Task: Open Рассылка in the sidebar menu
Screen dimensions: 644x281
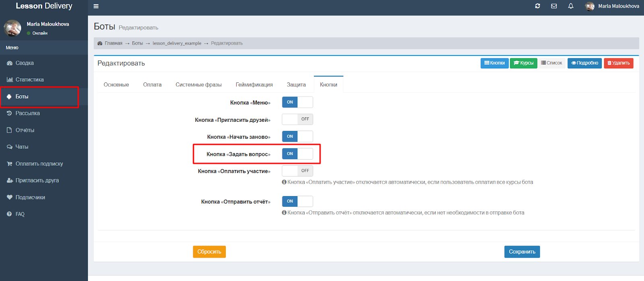Action: [27, 113]
